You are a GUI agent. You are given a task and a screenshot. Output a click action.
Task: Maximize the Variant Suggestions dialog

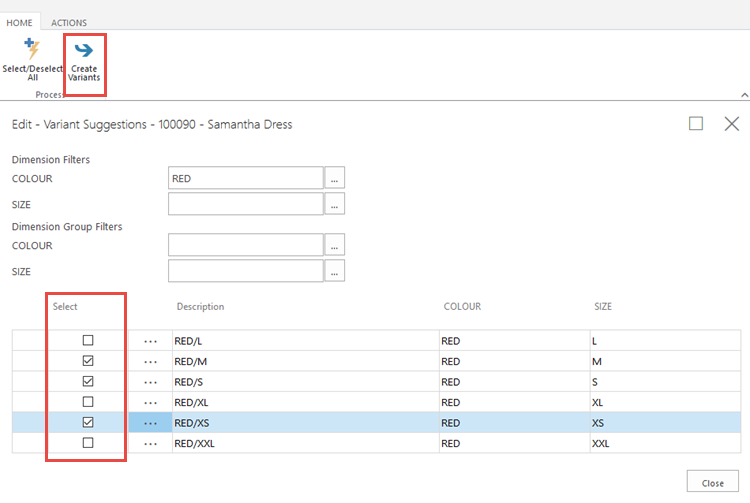tap(696, 124)
